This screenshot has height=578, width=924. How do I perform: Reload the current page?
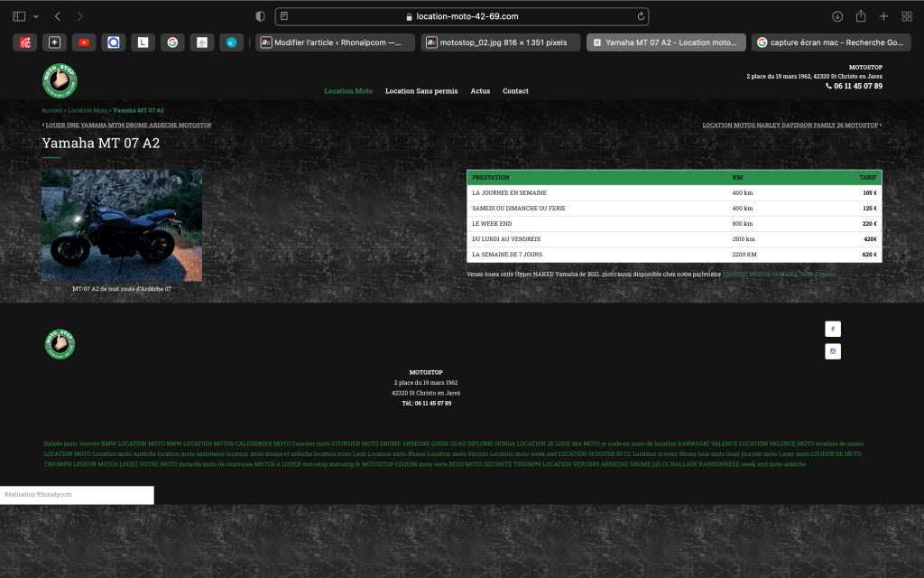point(641,16)
